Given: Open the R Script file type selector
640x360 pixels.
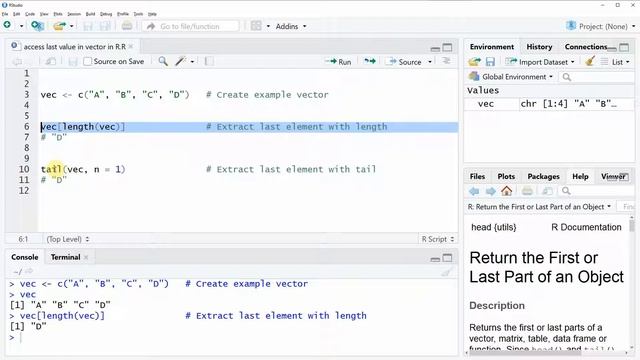Looking at the screenshot, I should [x=438, y=239].
